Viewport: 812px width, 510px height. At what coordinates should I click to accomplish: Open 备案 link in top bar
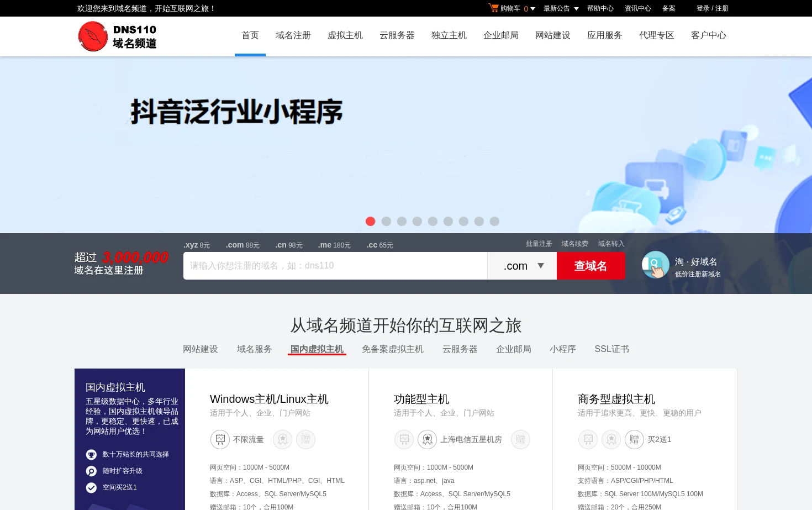tap(669, 8)
